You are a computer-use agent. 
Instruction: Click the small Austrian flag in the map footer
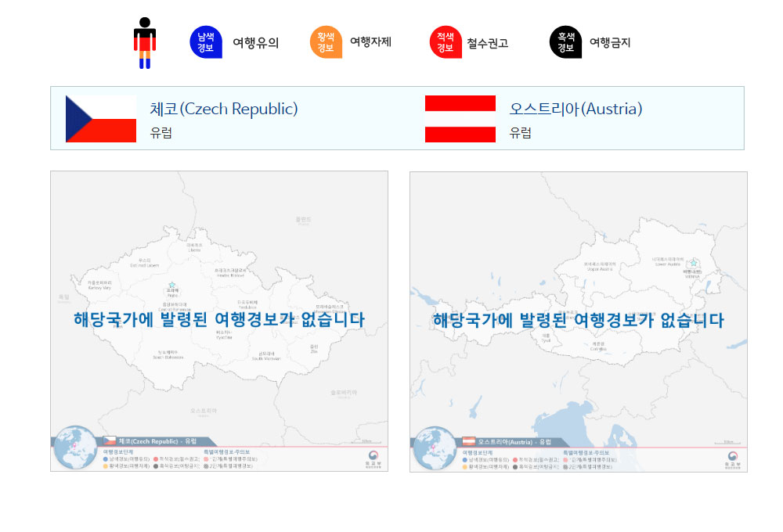pyautogui.click(x=469, y=441)
